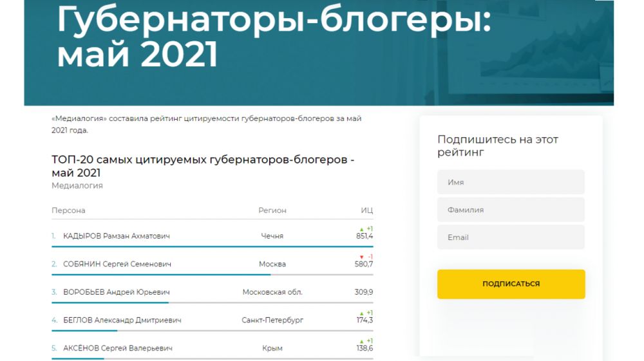Viewport: 644px width, 361px height.
Task: Select the Email input box
Action: [x=511, y=237]
